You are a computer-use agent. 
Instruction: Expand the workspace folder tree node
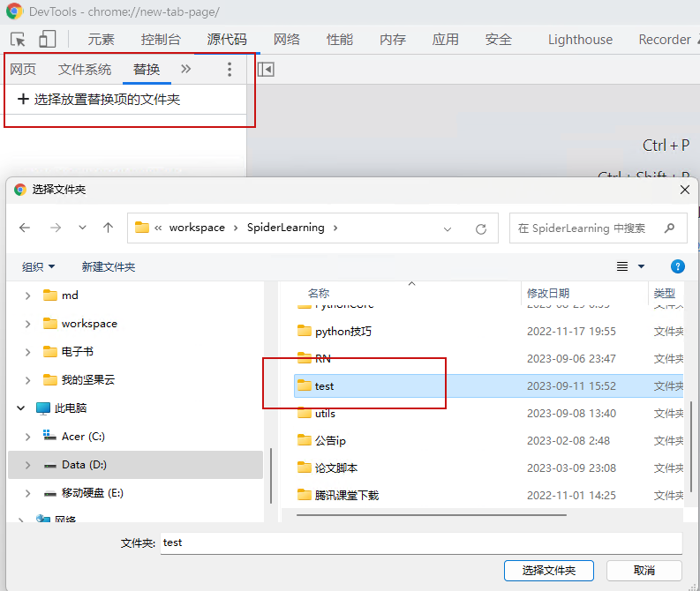[28, 324]
